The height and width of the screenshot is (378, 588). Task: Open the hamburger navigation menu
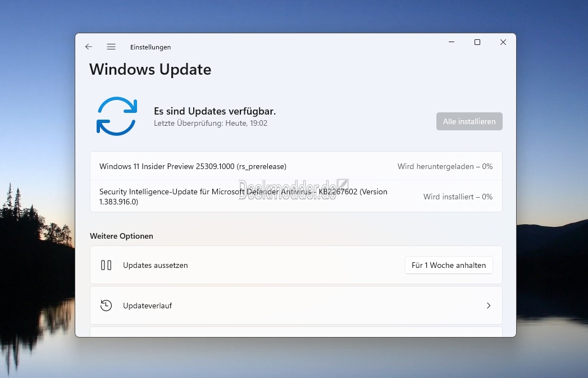click(111, 47)
